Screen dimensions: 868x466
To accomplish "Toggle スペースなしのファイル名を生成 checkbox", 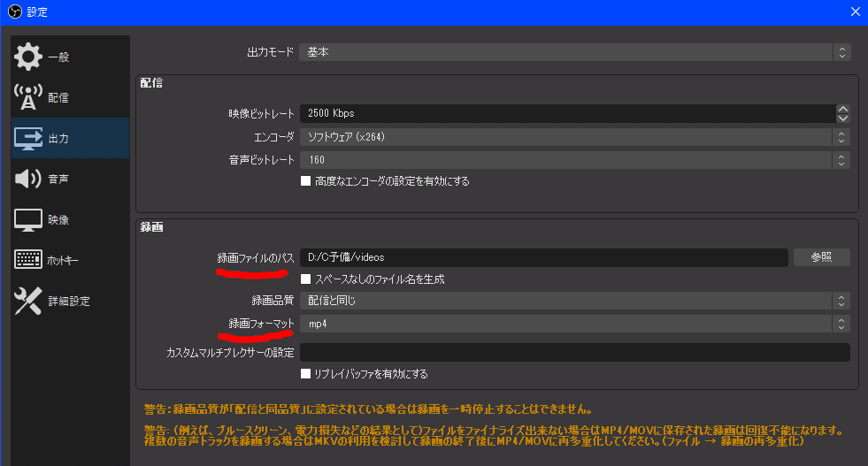I will click(305, 279).
